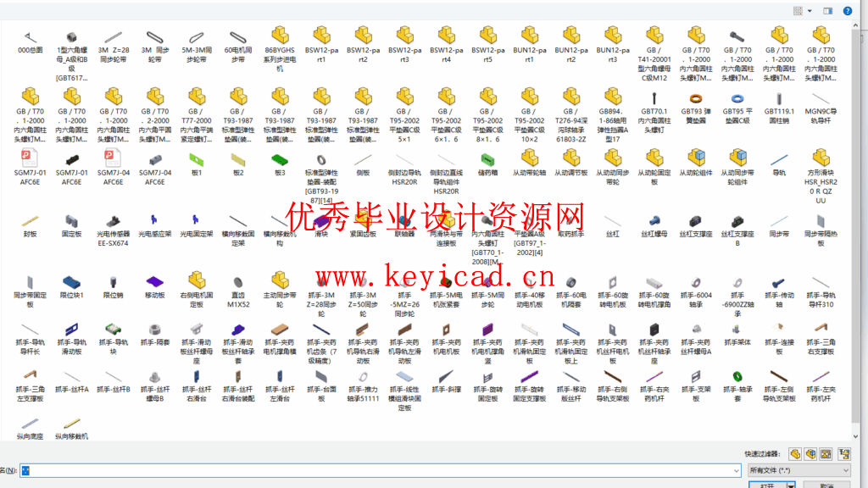The width and height of the screenshot is (868, 488).
Task: Select the 000总图 file thumbnail
Action: coord(30,44)
